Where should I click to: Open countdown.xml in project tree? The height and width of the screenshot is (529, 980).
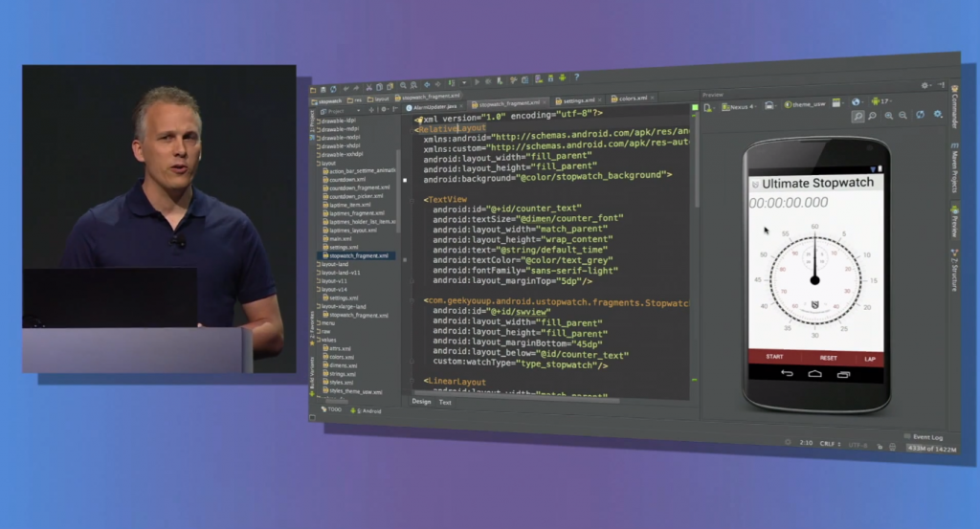(x=346, y=180)
